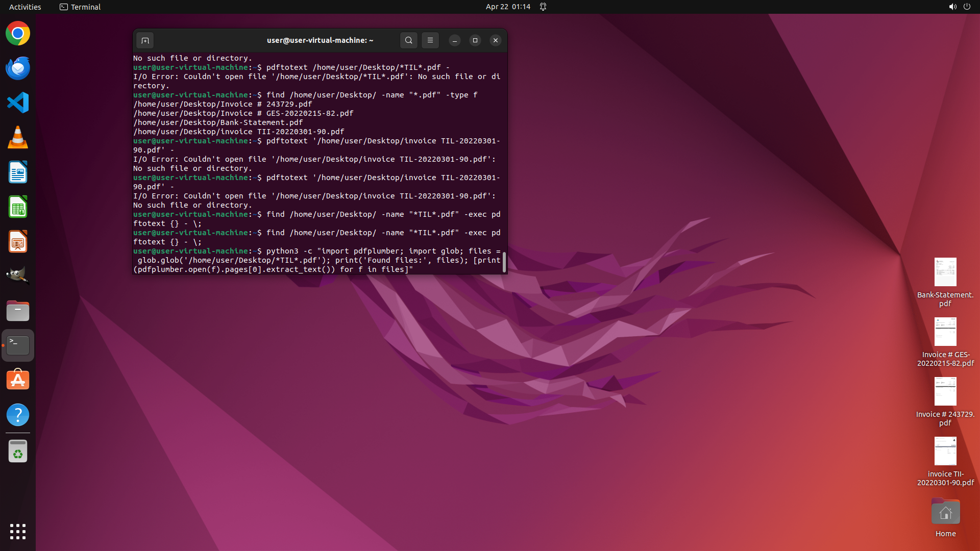
Task: Launch LibreOffice Calc from the dock
Action: point(18,207)
